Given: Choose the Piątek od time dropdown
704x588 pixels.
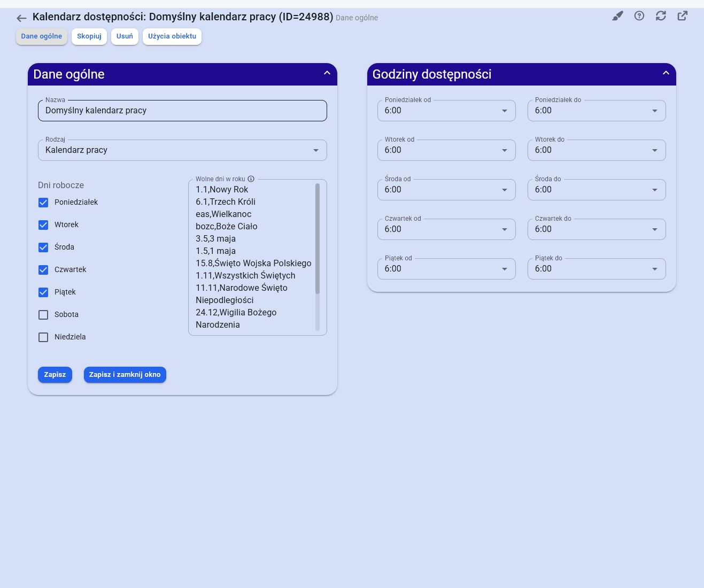Looking at the screenshot, I should pyautogui.click(x=446, y=269).
